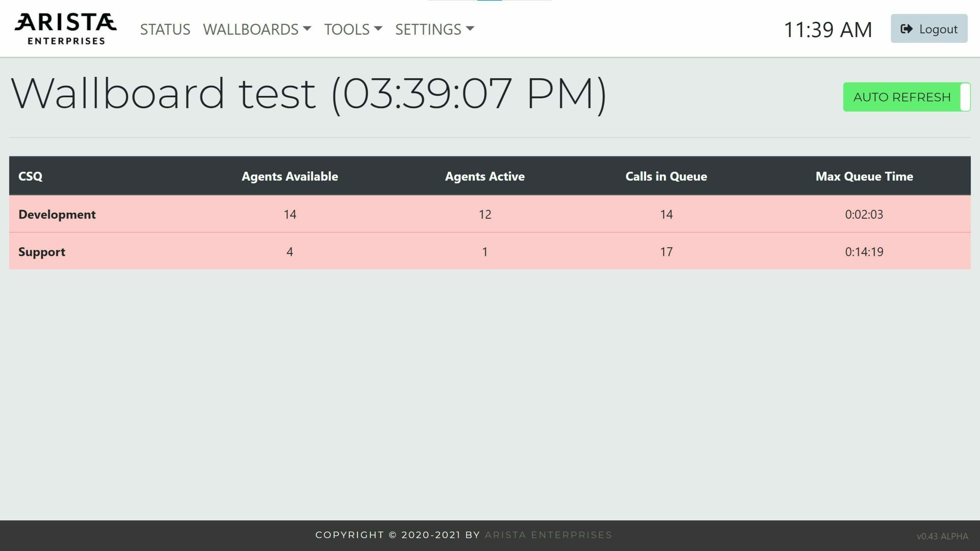The image size is (980, 551).
Task: Click the Max Queue Time header
Action: pyautogui.click(x=864, y=176)
